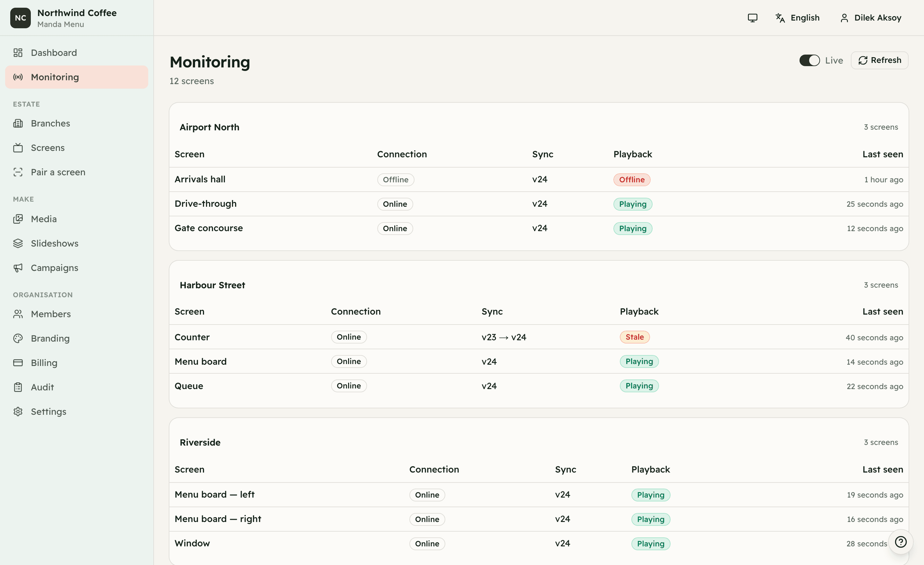This screenshot has height=565, width=924.
Task: Select the Drive-through screen row
Action: pos(538,204)
